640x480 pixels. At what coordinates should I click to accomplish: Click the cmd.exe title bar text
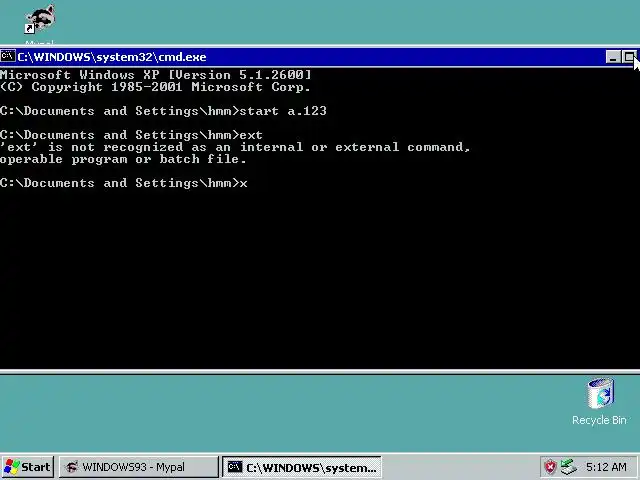[112, 57]
